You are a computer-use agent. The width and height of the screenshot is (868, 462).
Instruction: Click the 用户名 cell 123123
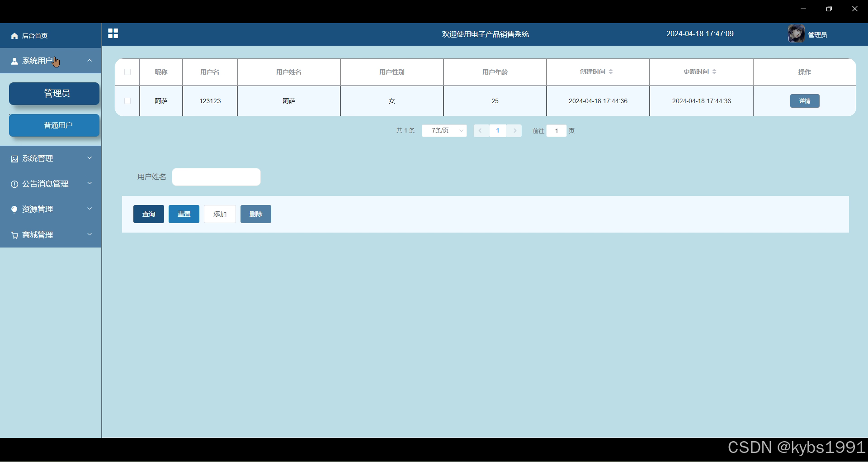pyautogui.click(x=210, y=101)
